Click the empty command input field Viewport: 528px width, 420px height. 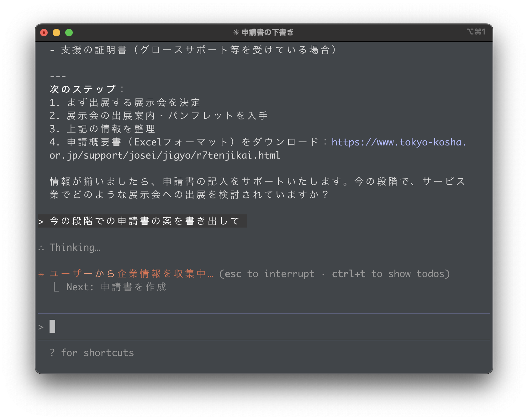(x=251, y=327)
